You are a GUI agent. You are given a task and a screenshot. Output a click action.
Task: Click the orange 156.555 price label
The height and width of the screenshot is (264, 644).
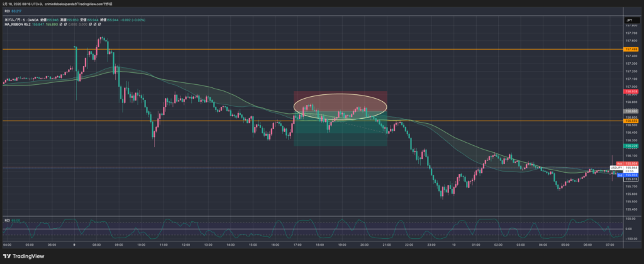(630, 121)
